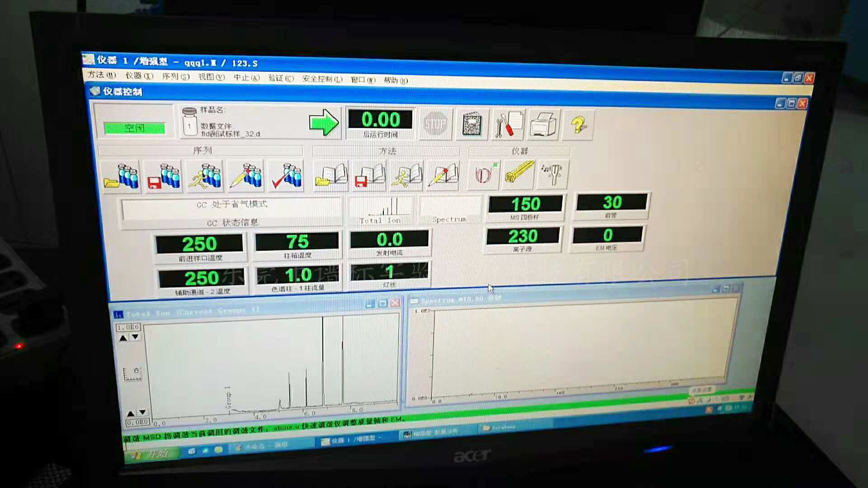
Task: Click the logbook notebook icon
Action: point(472,124)
